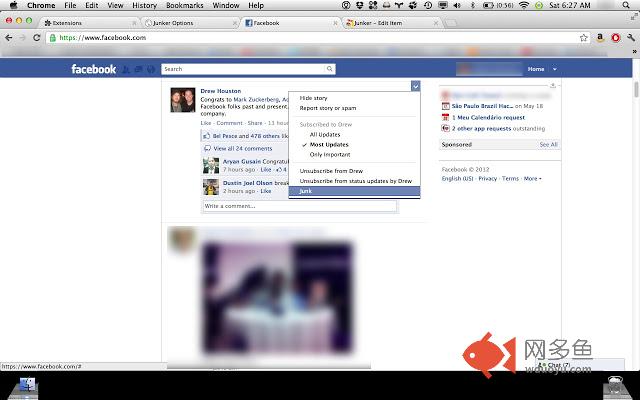Click the red Opera extension icon
640x400 pixels.
[615, 38]
